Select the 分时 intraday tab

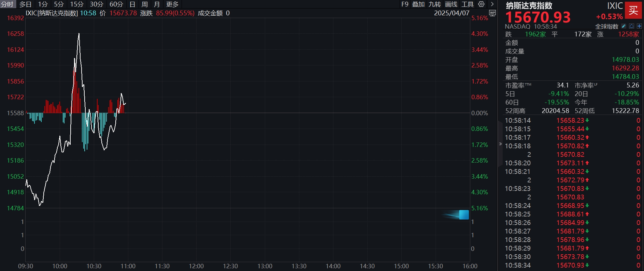tap(7, 4)
